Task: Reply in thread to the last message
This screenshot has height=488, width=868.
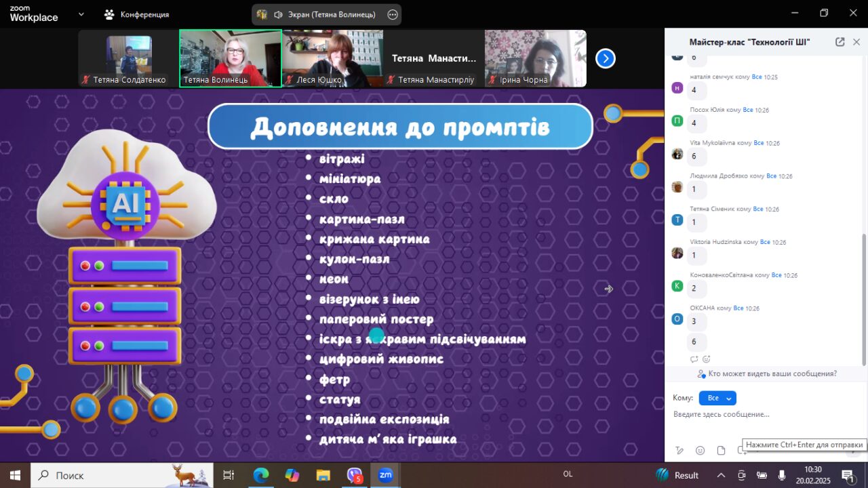Action: click(x=694, y=359)
